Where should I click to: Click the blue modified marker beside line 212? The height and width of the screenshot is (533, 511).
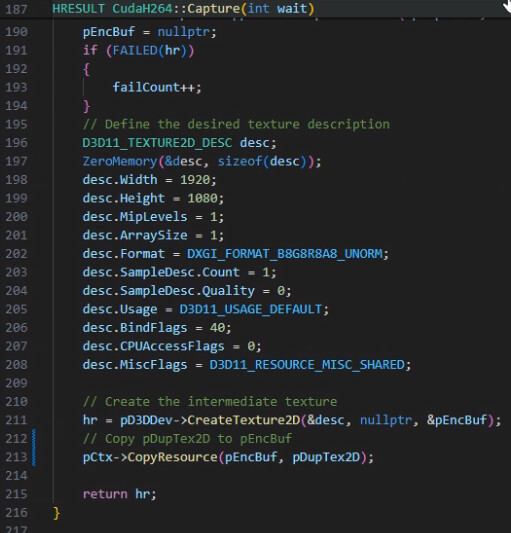(34, 438)
